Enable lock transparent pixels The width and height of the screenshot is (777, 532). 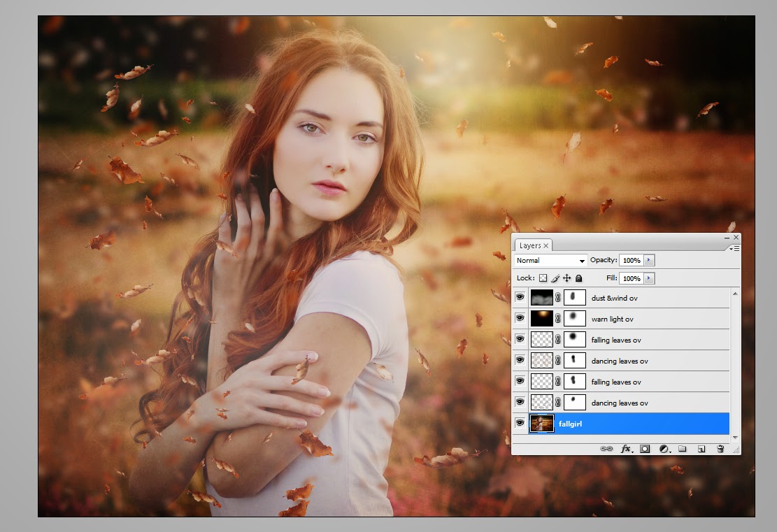[543, 278]
